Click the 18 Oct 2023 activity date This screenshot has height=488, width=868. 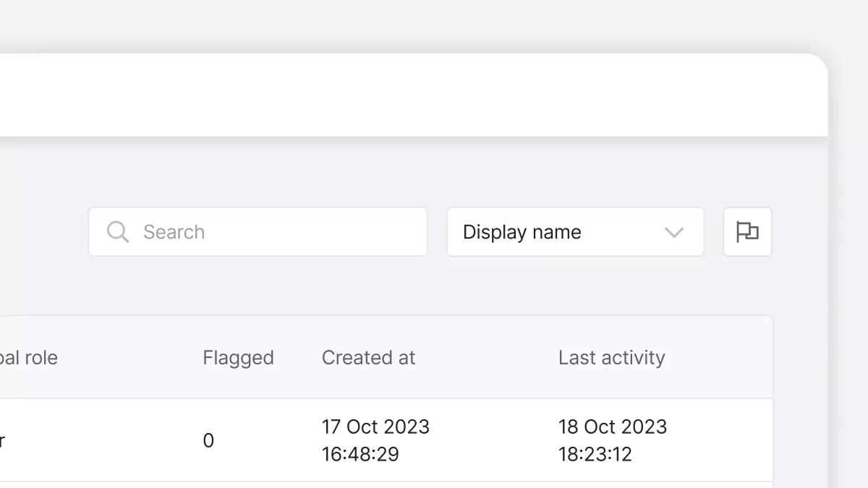612,427
